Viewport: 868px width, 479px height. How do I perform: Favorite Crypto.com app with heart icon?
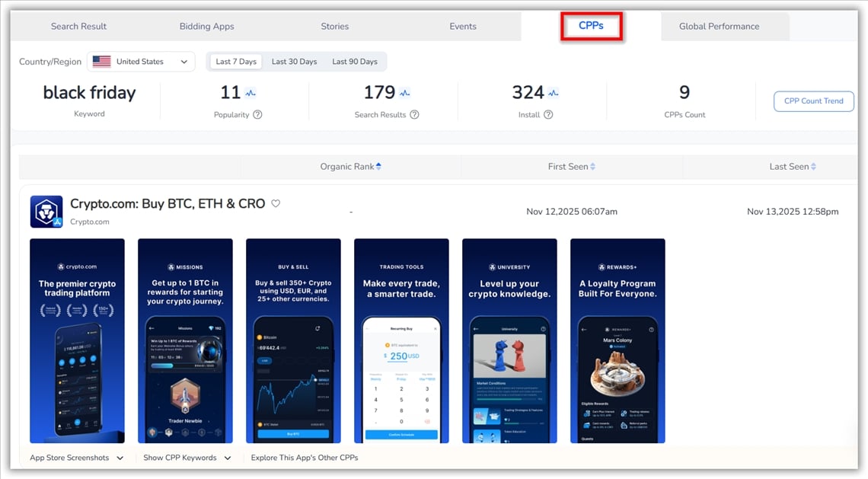[x=276, y=203]
